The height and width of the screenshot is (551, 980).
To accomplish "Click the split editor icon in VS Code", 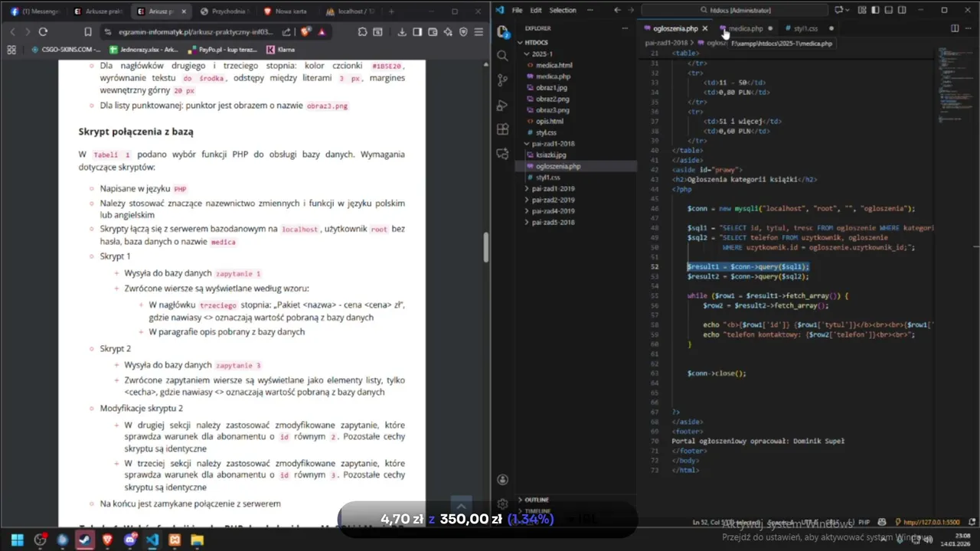I will pos(955,28).
